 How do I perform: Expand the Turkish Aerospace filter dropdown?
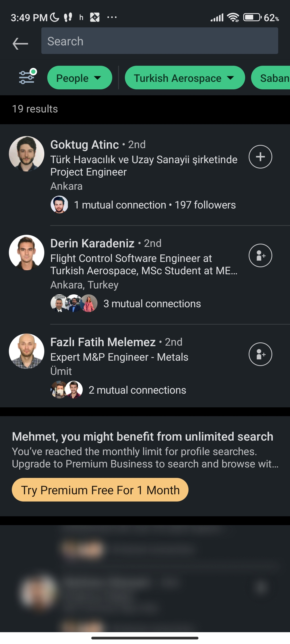185,78
